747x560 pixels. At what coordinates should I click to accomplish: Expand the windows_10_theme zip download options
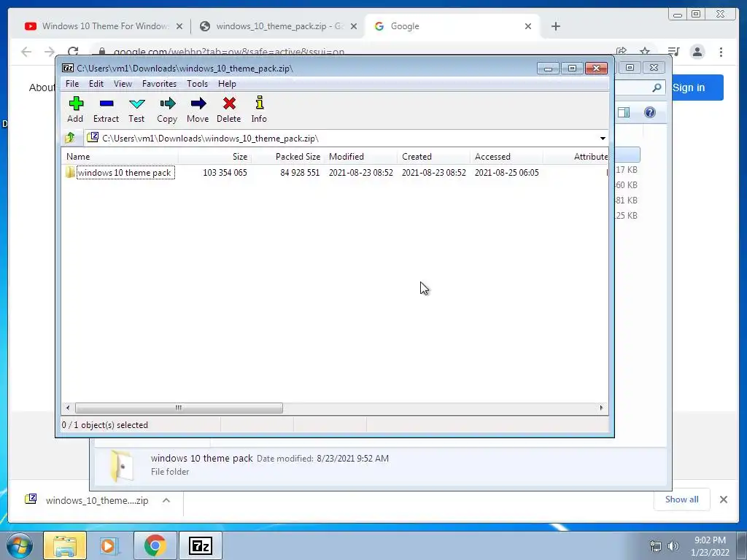(x=166, y=500)
